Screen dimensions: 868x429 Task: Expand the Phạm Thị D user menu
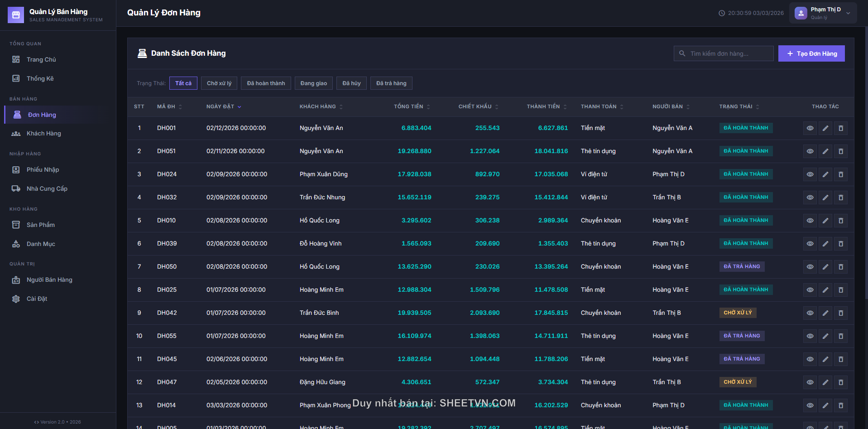coord(848,13)
